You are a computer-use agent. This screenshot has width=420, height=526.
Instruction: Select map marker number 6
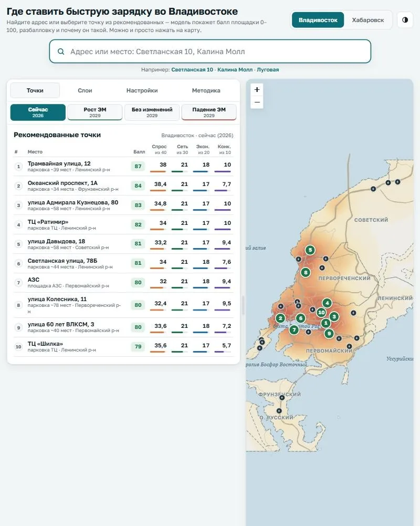301,318
